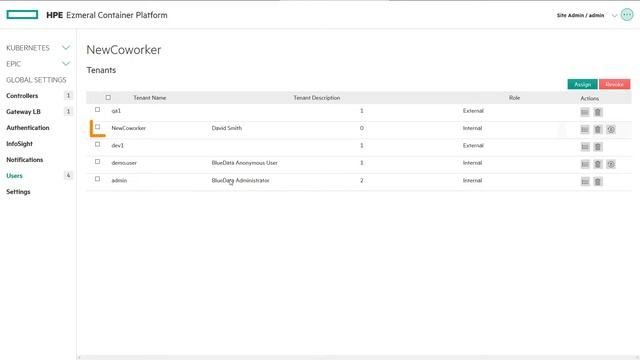Image resolution: width=640 pixels, height=360 pixels.
Task: Click the BlueData Anonymous User cell
Action: tap(244, 163)
